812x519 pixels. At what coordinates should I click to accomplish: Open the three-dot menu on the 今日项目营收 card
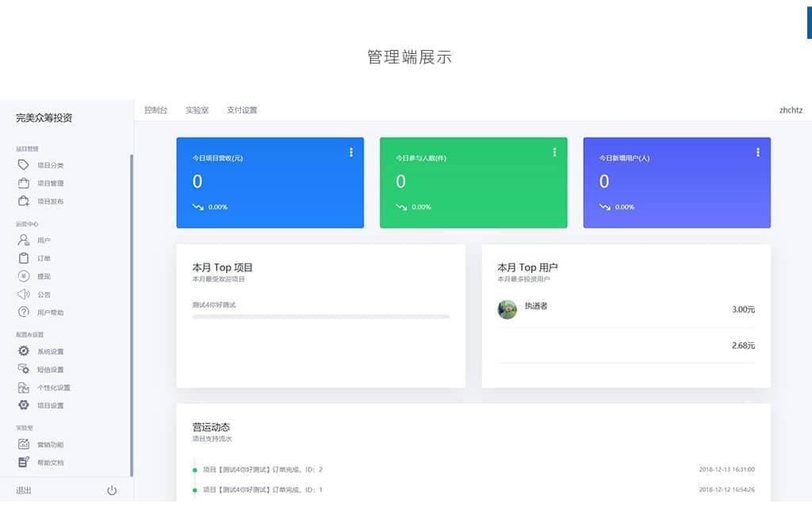pyautogui.click(x=351, y=152)
